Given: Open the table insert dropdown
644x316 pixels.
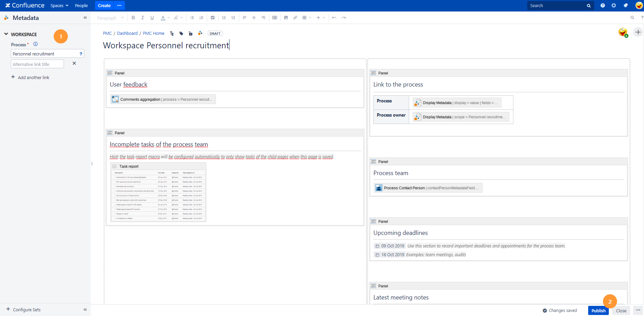Looking at the screenshot, I should click(307, 18).
